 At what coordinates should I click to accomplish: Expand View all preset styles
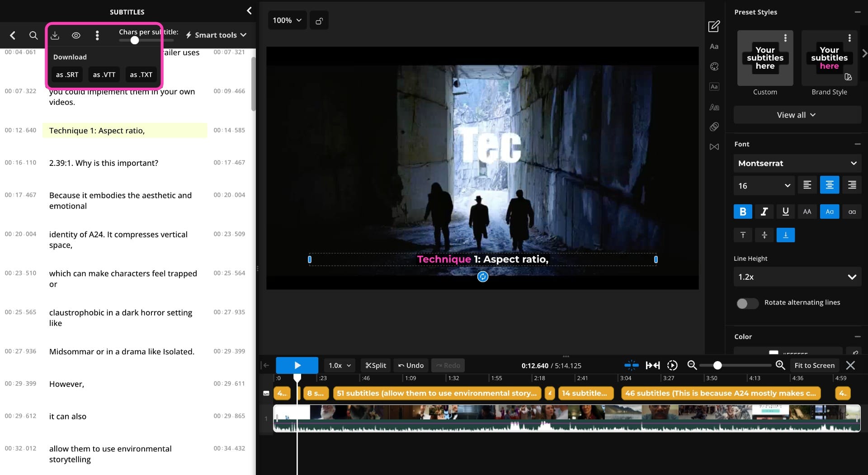(x=797, y=115)
